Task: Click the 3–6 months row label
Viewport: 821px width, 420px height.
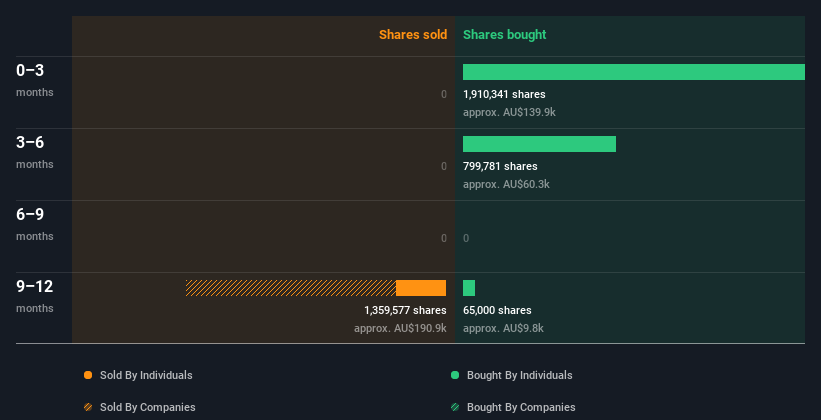Action: [35, 152]
